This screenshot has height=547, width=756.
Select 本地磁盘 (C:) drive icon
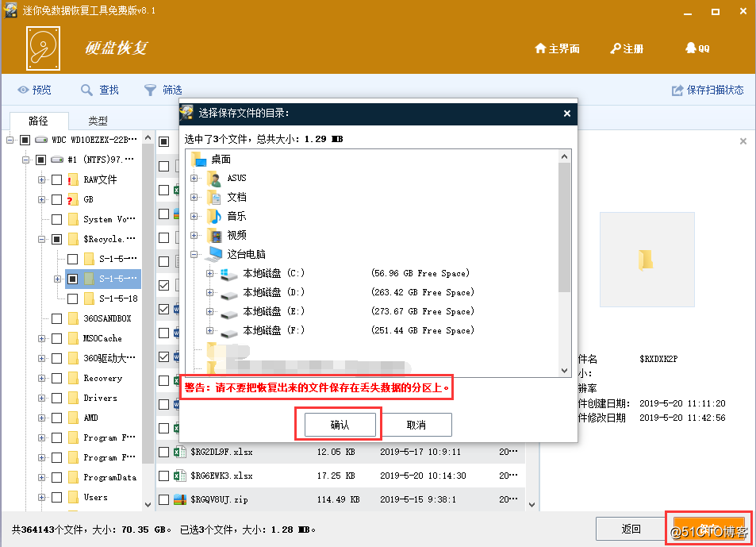coord(228,274)
